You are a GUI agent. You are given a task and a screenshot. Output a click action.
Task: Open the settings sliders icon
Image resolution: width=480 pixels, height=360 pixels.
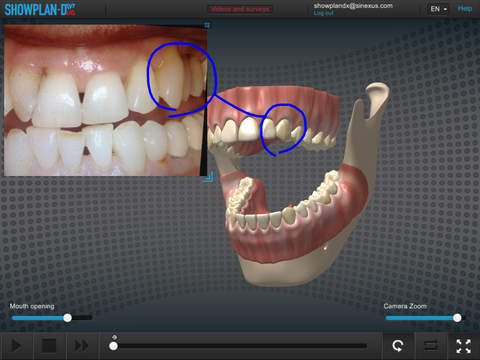(x=431, y=346)
